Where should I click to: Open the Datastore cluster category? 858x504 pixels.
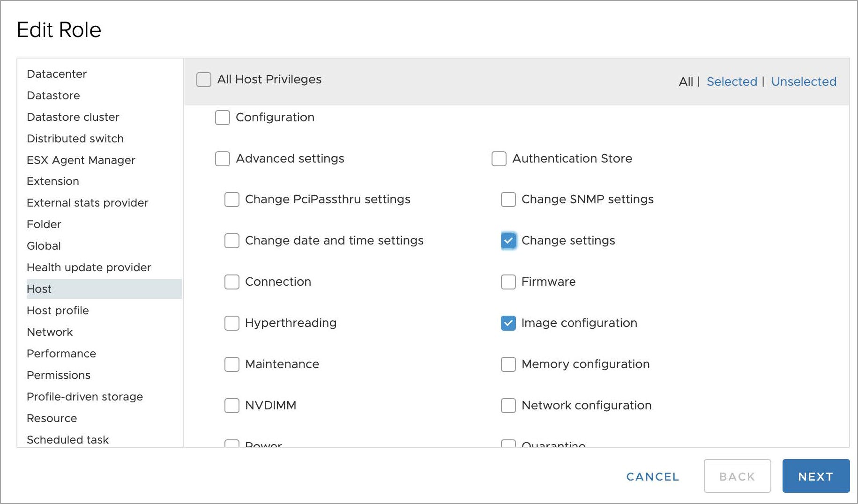pyautogui.click(x=73, y=117)
